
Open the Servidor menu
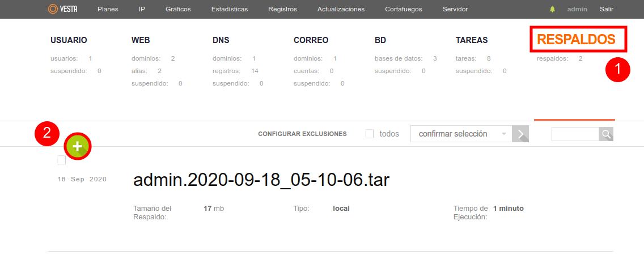pyautogui.click(x=455, y=9)
